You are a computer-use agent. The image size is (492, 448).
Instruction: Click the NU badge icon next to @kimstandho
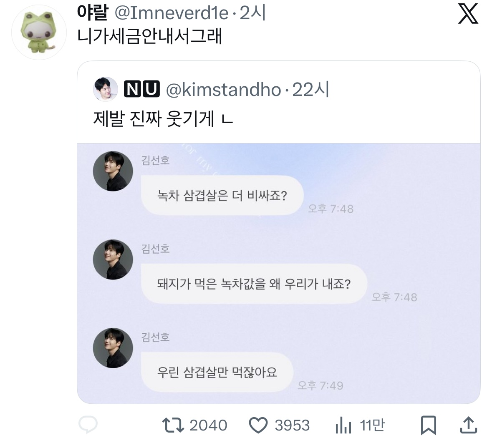coord(142,88)
